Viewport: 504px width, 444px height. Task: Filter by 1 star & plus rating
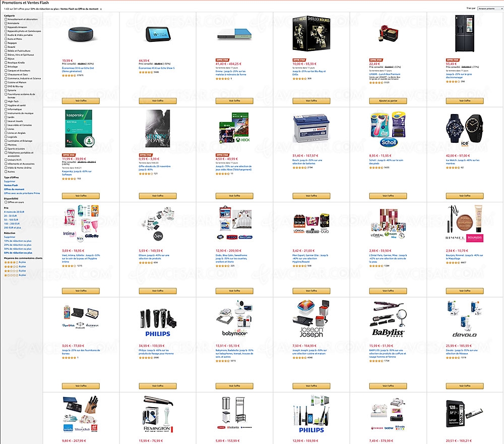pos(15,275)
